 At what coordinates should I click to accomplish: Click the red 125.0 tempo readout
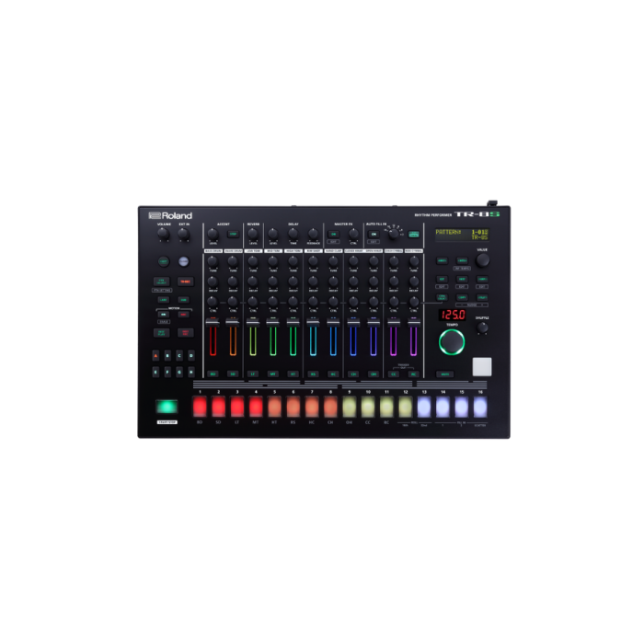click(x=452, y=315)
